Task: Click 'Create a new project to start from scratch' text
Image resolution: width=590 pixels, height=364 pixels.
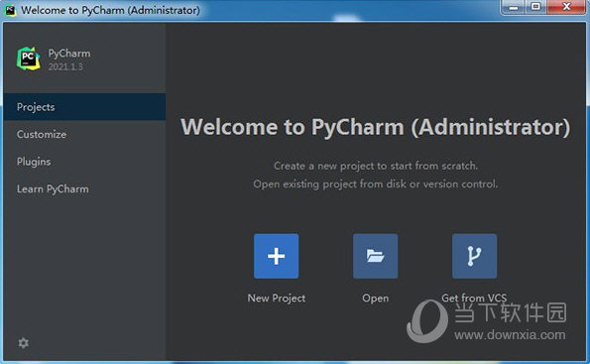Action: (x=376, y=166)
